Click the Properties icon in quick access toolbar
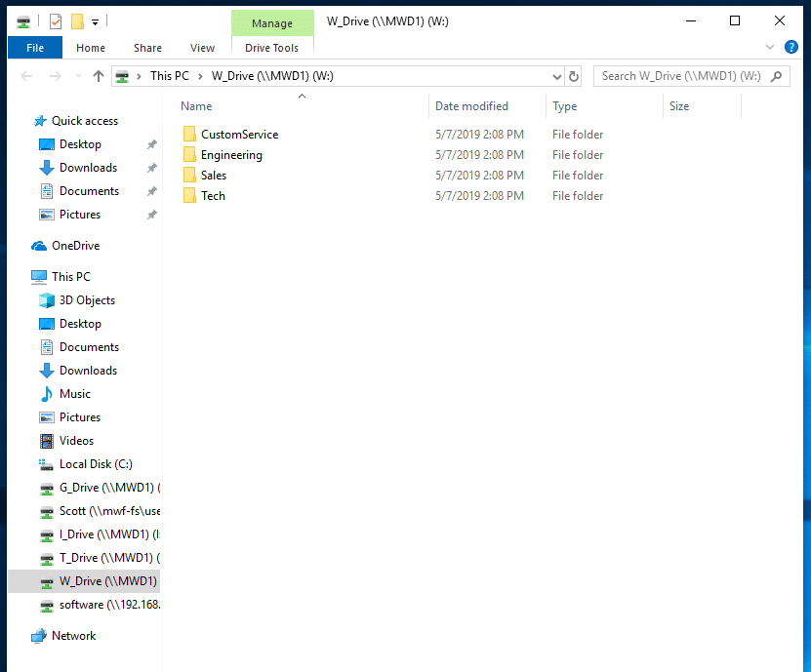Image resolution: width=811 pixels, height=672 pixels. [55, 20]
